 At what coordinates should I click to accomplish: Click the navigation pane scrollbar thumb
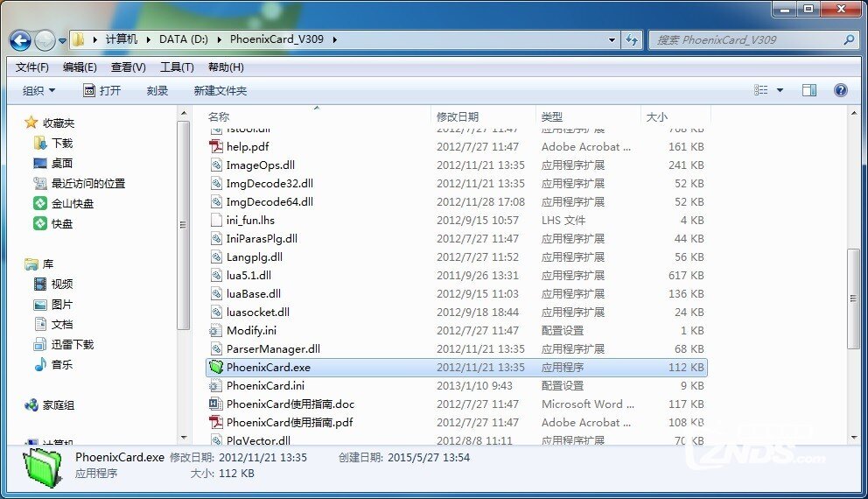coord(183,225)
